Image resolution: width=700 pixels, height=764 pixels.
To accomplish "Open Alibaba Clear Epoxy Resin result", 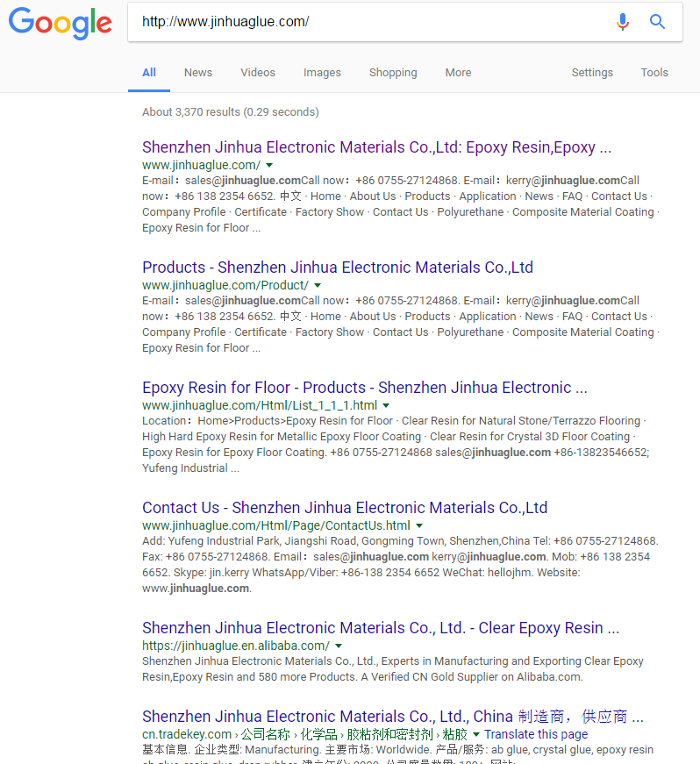I will point(381,627).
